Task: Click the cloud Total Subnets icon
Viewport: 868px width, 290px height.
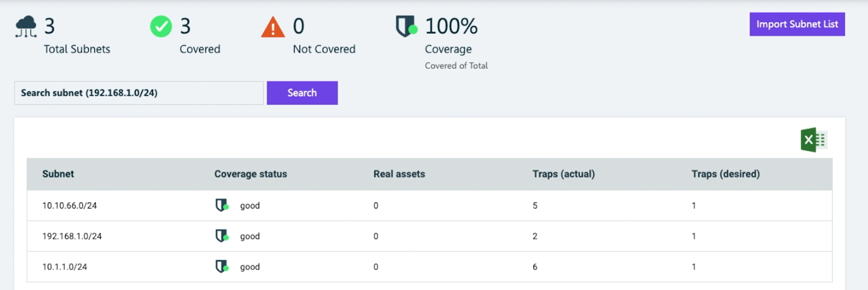Action: tap(26, 27)
